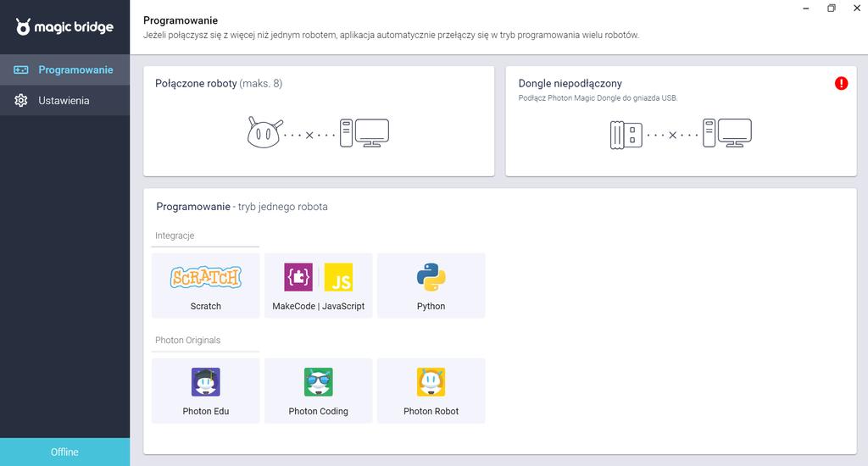This screenshot has width=868, height=466.
Task: Click the 'Photon Originals' section label
Action: click(x=187, y=340)
